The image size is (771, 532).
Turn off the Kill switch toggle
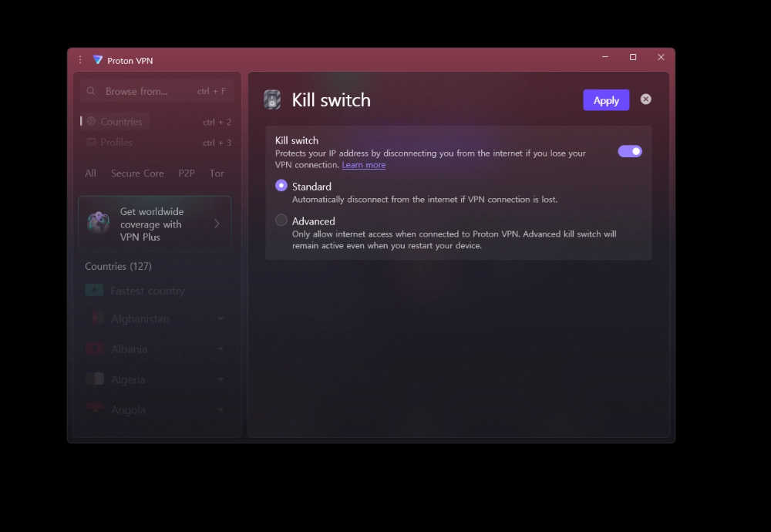pos(629,151)
